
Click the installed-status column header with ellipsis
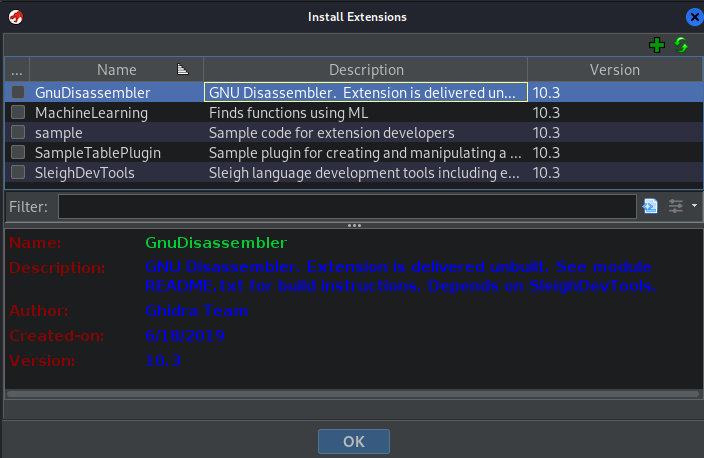(17, 70)
